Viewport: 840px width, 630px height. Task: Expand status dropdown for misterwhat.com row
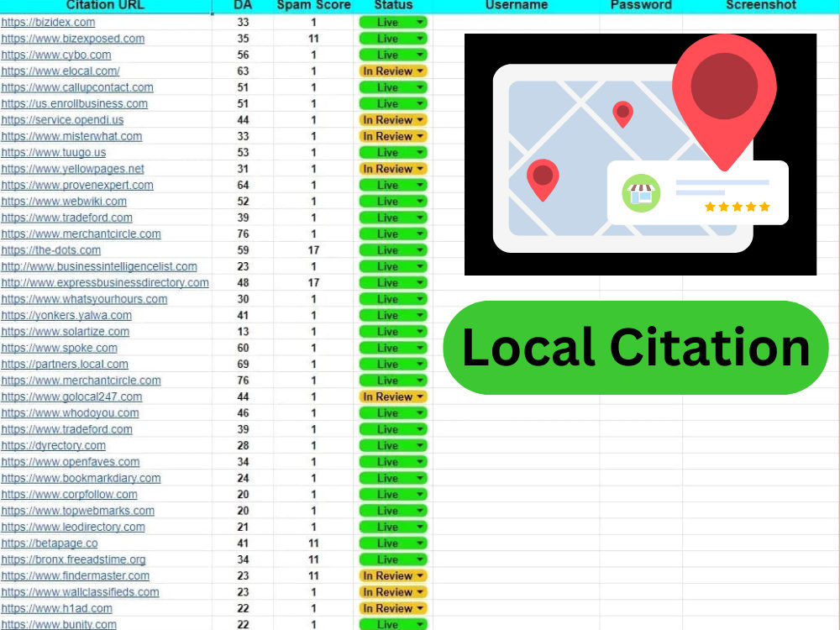point(421,136)
